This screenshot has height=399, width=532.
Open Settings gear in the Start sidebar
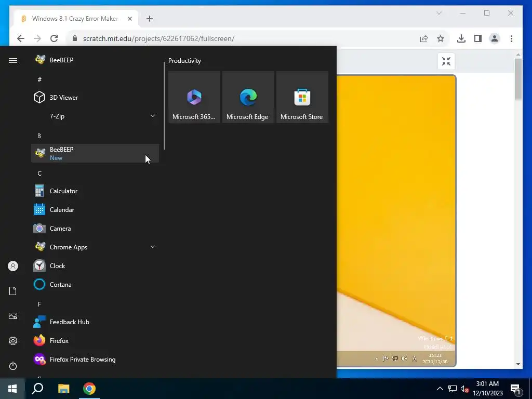[13, 341]
